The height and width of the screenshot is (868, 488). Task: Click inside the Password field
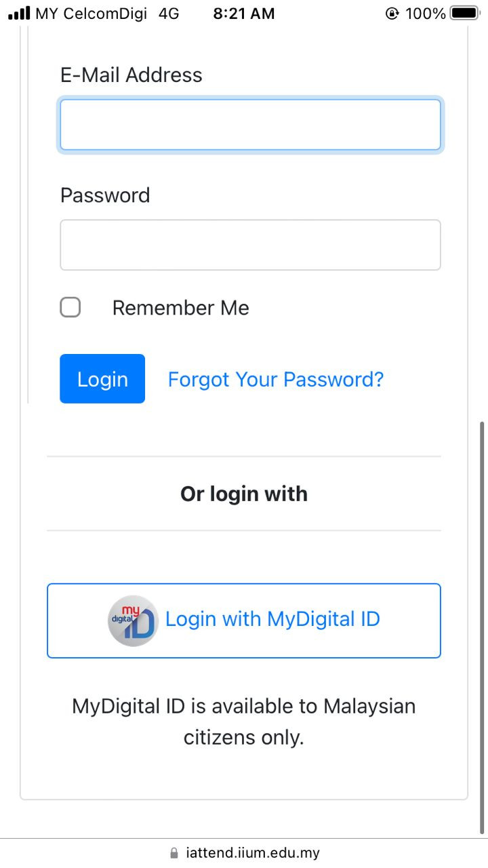coord(250,245)
